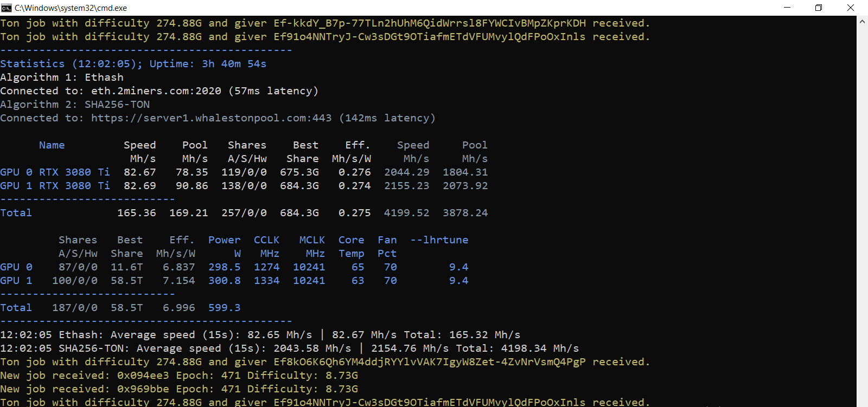The image size is (868, 407).
Task: Click the scrollbar up arrow
Action: point(862,22)
